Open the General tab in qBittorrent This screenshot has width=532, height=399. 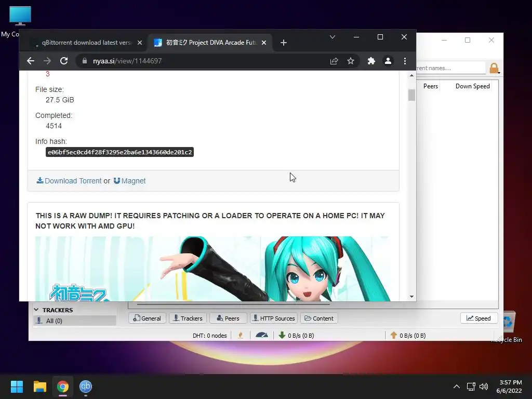147,318
